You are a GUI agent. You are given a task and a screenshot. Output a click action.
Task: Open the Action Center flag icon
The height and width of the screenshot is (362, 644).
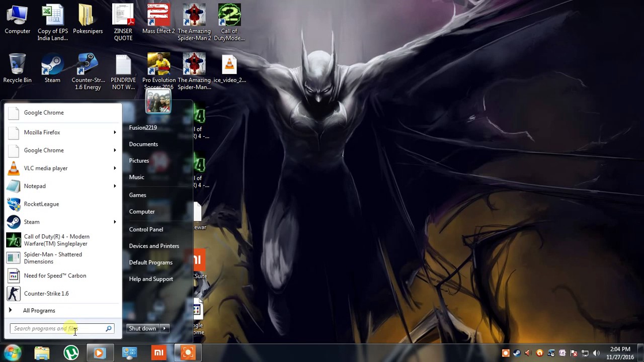pos(574,353)
